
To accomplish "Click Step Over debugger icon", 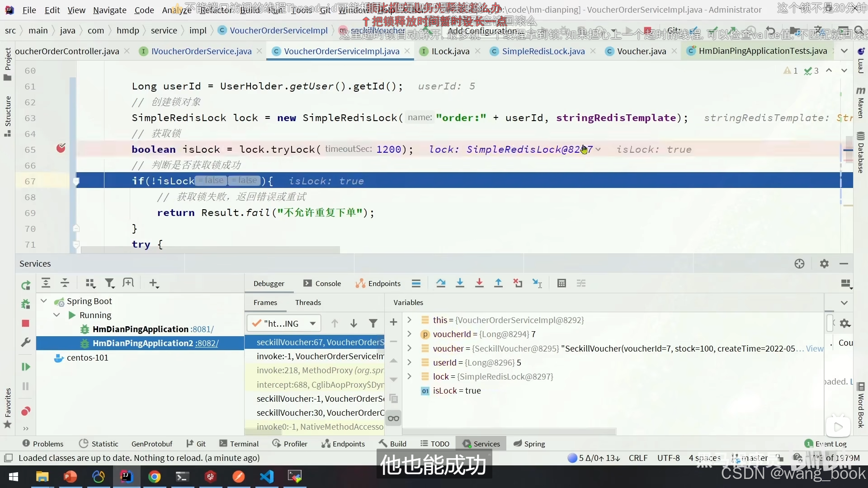I will click(440, 283).
